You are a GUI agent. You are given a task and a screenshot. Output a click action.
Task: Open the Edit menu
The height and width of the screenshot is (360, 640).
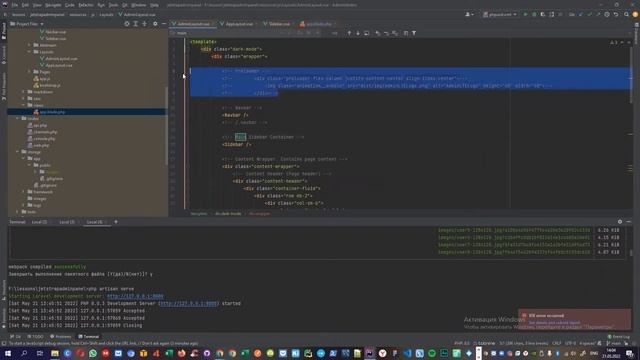click(25, 5)
